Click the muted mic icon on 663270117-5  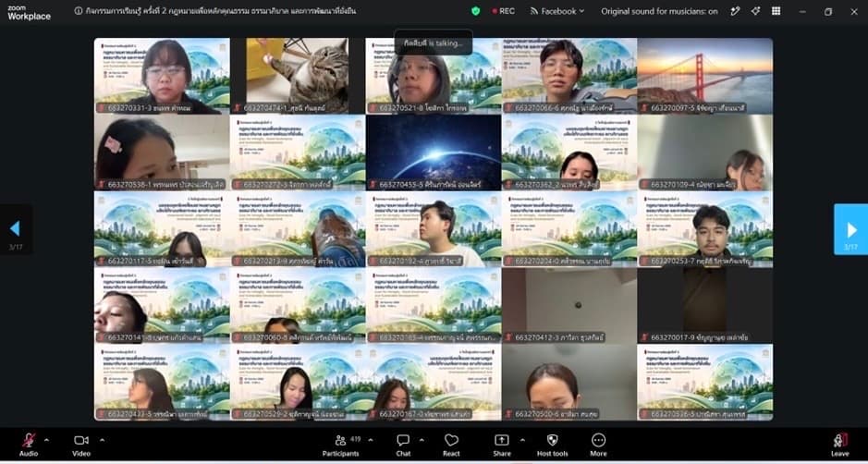pos(102,261)
